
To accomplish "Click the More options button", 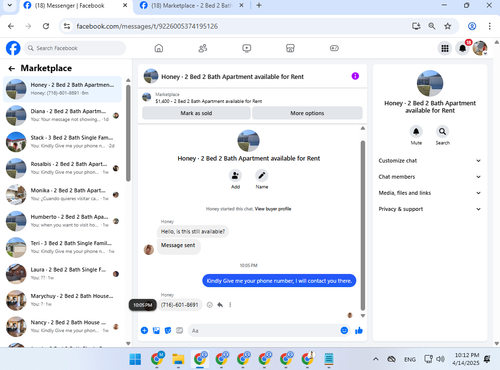I will (x=307, y=113).
